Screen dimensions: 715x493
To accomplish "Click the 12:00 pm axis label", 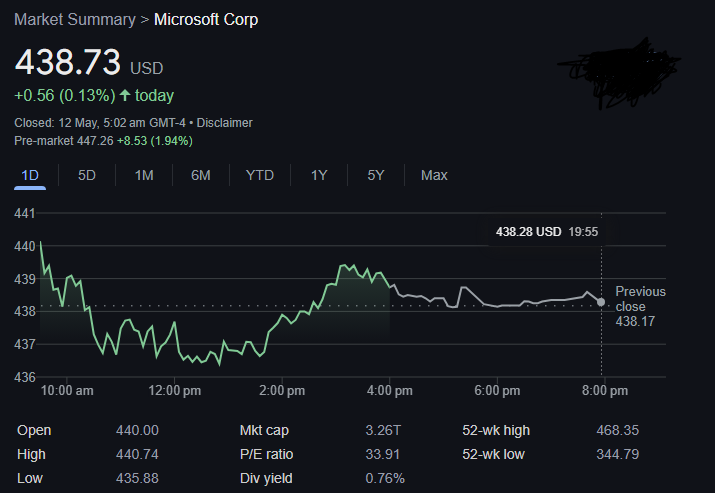I will (x=175, y=391).
